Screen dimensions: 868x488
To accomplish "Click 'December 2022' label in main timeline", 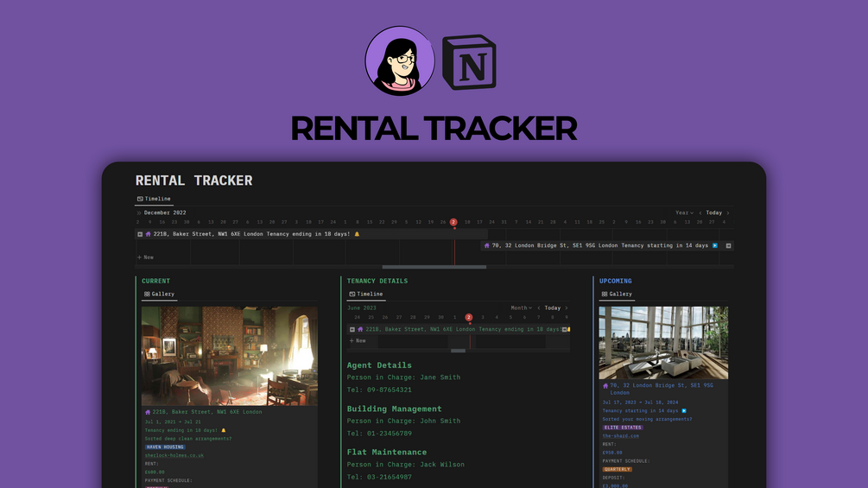I will coord(165,213).
